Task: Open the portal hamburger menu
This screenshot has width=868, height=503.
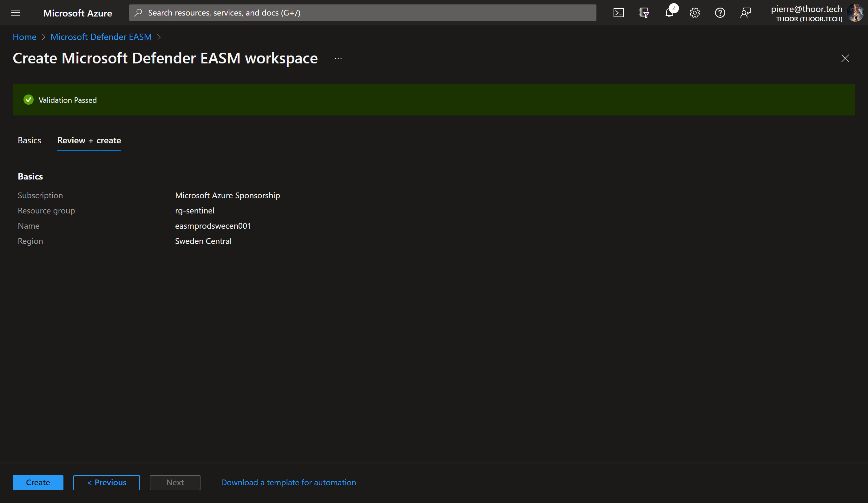Action: pyautogui.click(x=15, y=13)
